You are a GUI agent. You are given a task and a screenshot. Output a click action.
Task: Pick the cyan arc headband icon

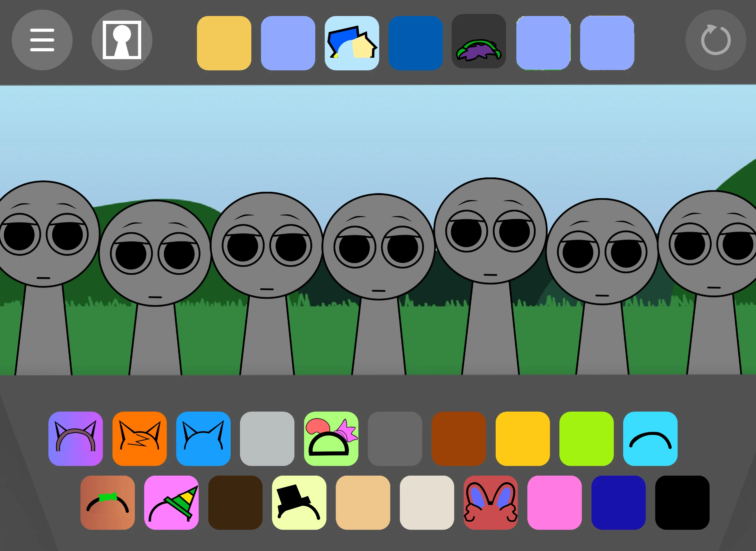(650, 439)
